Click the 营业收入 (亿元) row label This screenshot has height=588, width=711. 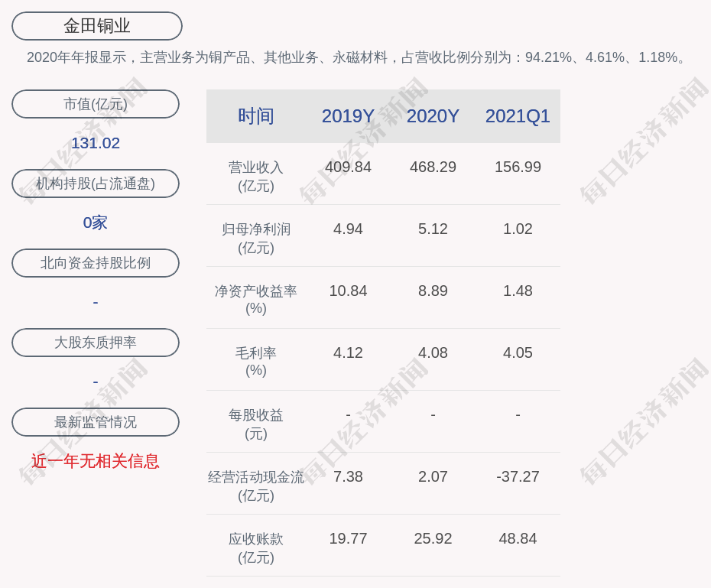click(x=256, y=177)
